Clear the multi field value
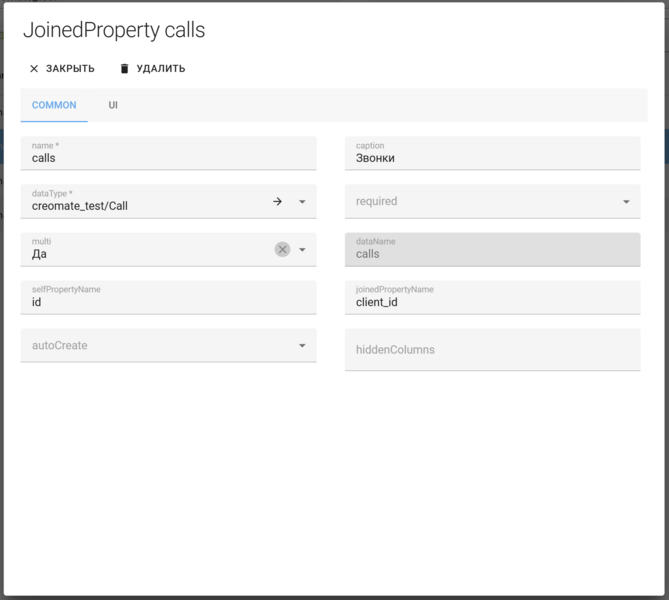Image resolution: width=669 pixels, height=600 pixels. (x=282, y=250)
